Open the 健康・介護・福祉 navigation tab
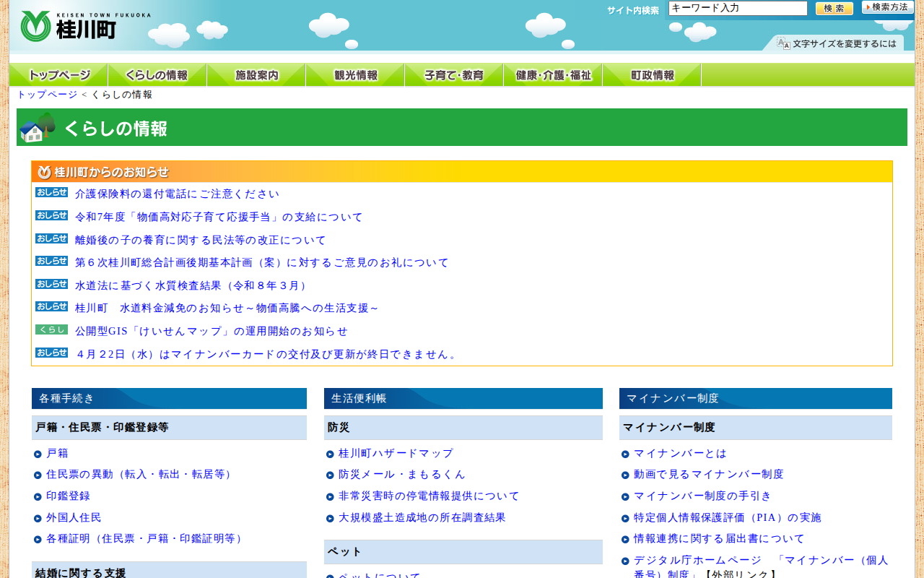 (553, 75)
